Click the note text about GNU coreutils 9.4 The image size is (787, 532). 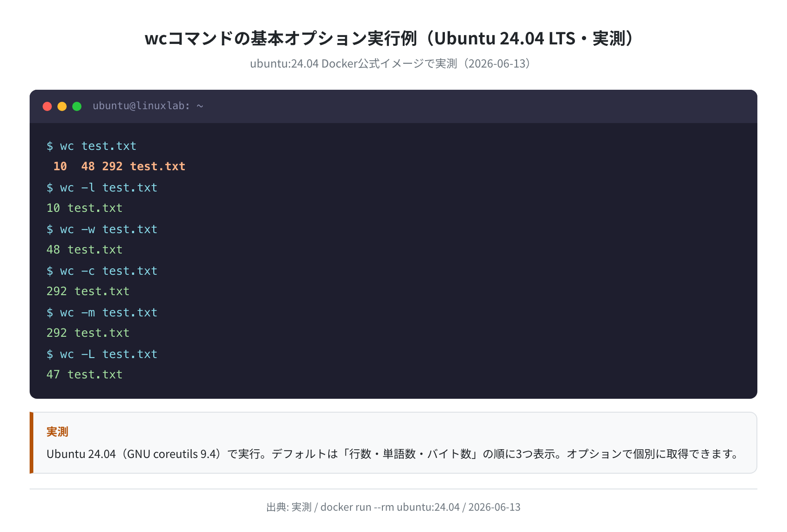click(x=393, y=454)
